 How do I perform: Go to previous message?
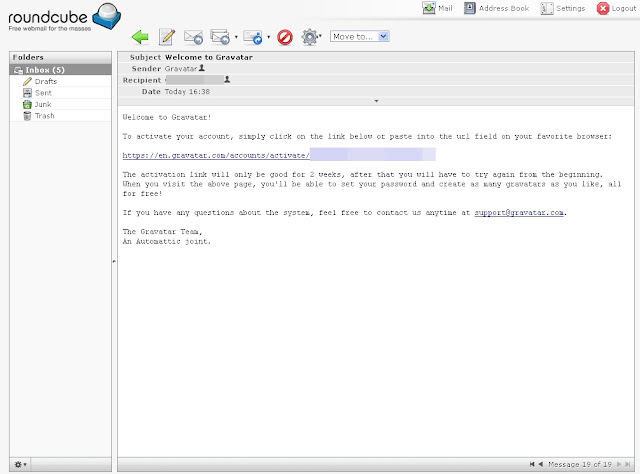click(541, 464)
